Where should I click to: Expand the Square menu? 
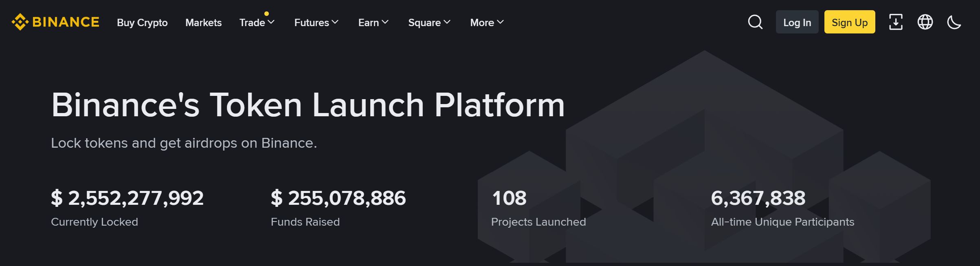tap(429, 22)
